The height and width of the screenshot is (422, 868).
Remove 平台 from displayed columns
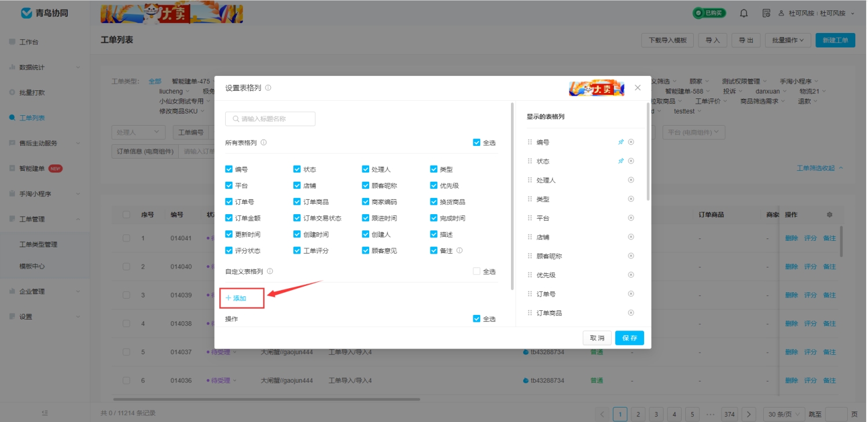(x=631, y=218)
